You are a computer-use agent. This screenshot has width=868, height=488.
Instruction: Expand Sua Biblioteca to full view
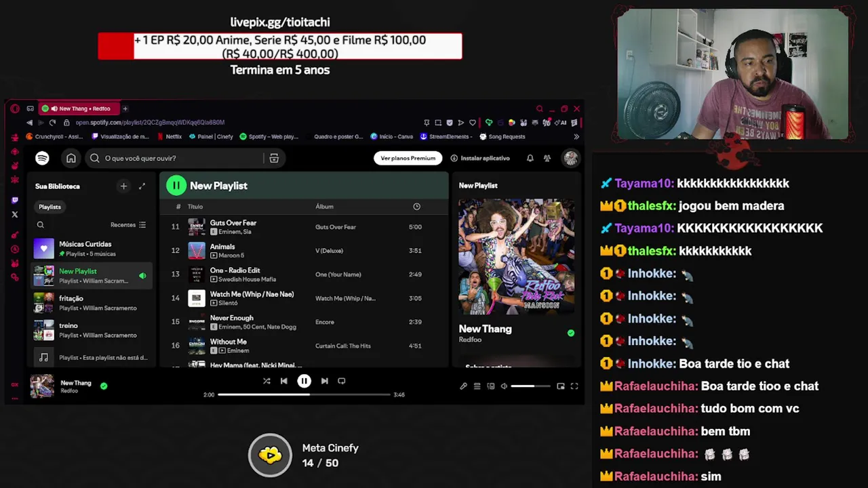[142, 186]
